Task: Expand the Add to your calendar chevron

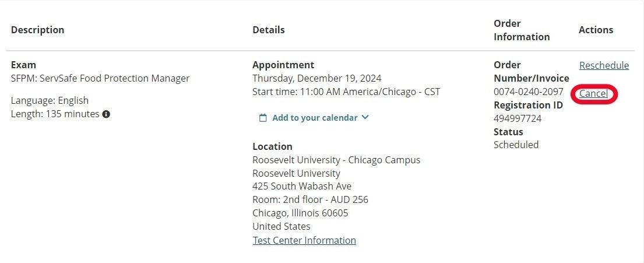Action: (x=365, y=117)
